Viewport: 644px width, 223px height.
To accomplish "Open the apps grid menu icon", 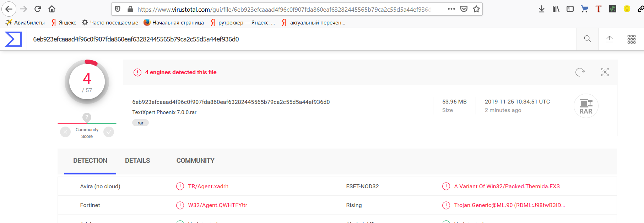I will coord(631,39).
